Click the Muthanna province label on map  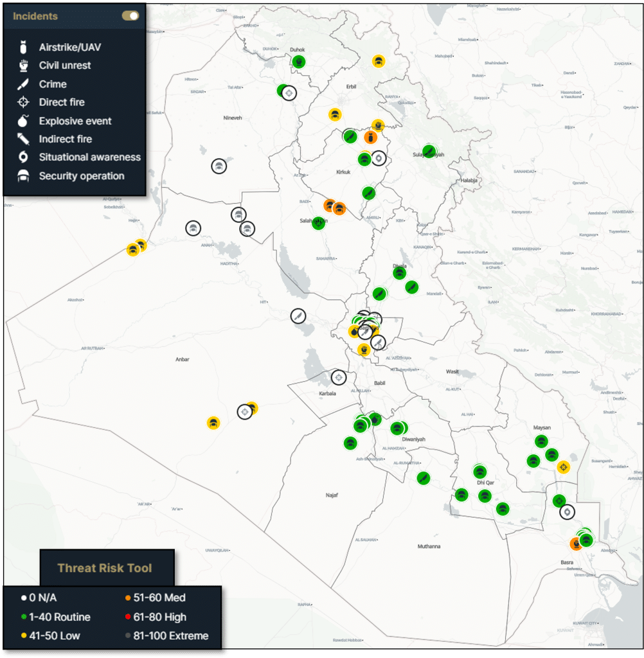coord(429,546)
